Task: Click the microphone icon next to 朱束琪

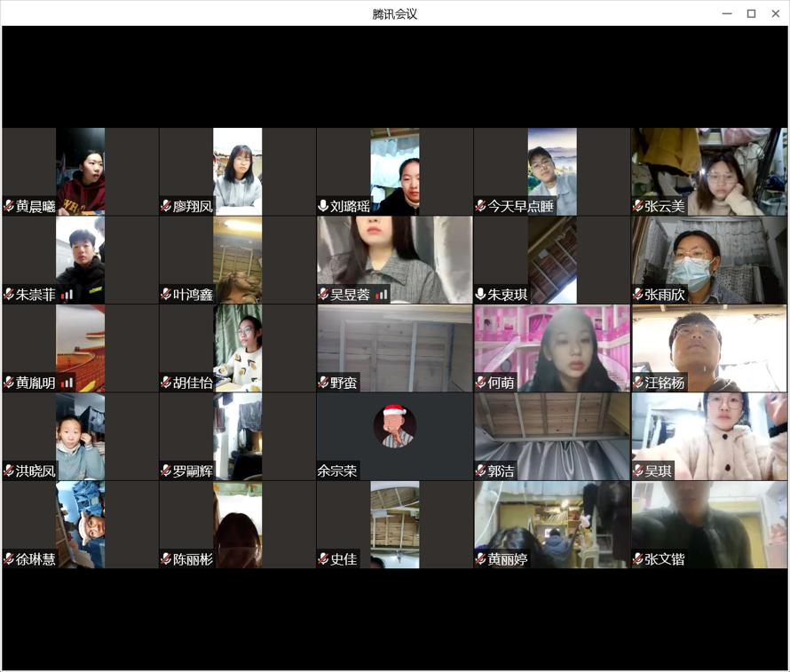Action: tap(480, 294)
